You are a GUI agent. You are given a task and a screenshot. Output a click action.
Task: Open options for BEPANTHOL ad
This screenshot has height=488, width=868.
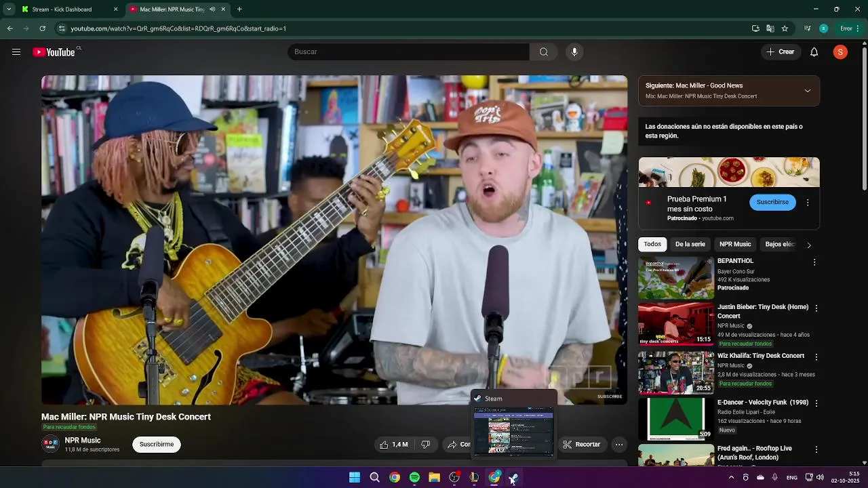coord(814,262)
